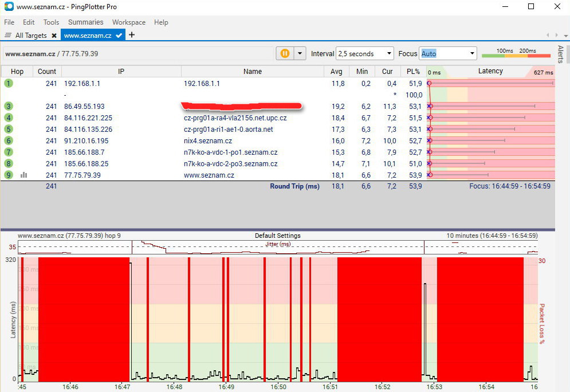Click the hop 1 green circle
Screen dimensions: 570x392
(9, 83)
